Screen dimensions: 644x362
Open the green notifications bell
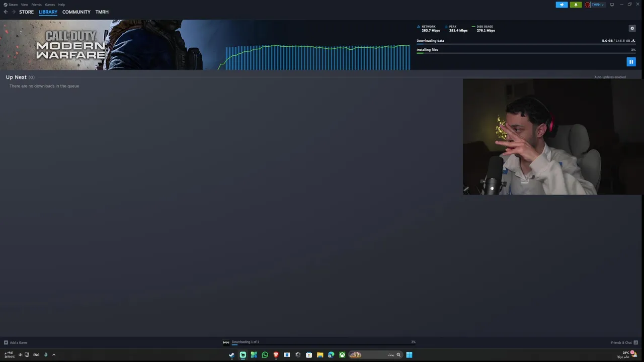pyautogui.click(x=576, y=5)
